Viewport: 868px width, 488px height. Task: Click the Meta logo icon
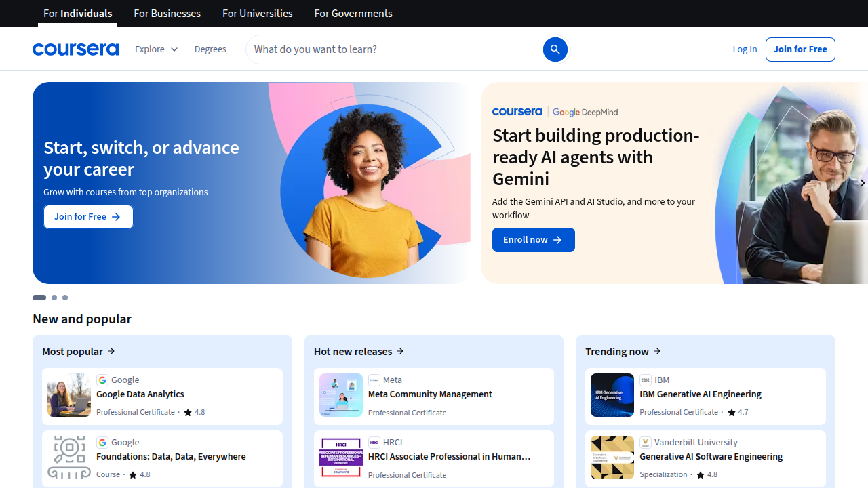click(374, 380)
